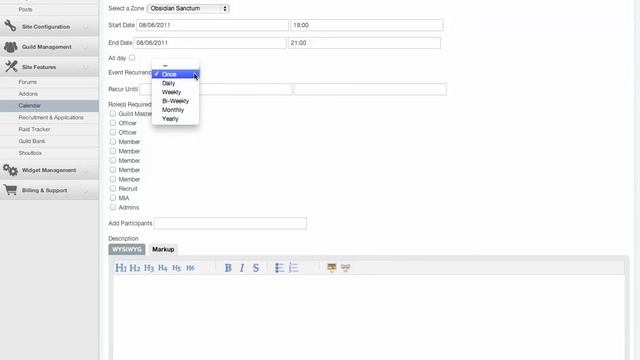Check the Admins role checkbox
Viewport: 640px width, 360px height.
click(113, 207)
